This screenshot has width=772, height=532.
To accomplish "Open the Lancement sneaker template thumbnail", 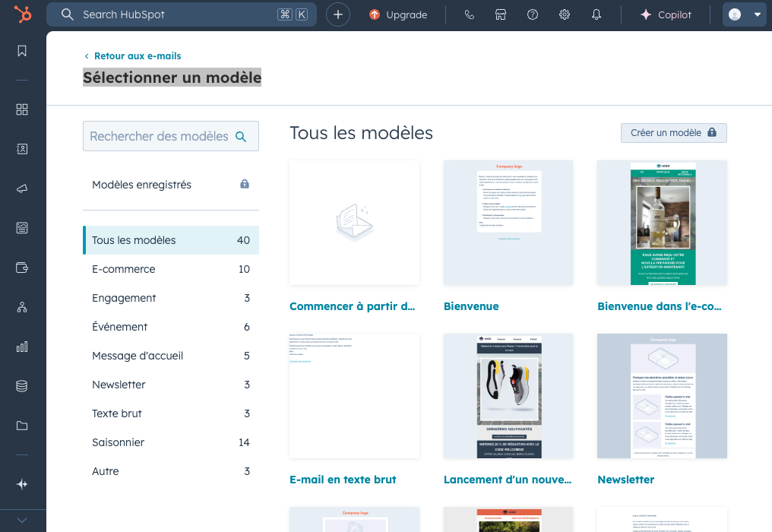I will pyautogui.click(x=508, y=396).
